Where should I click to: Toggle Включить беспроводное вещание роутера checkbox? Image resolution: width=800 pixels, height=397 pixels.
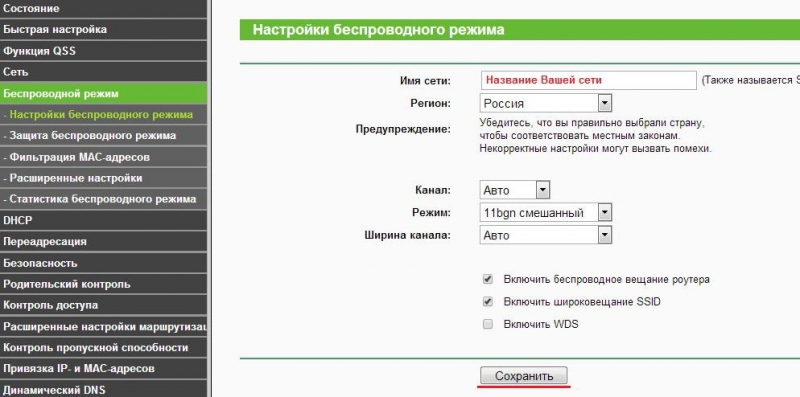(x=488, y=280)
